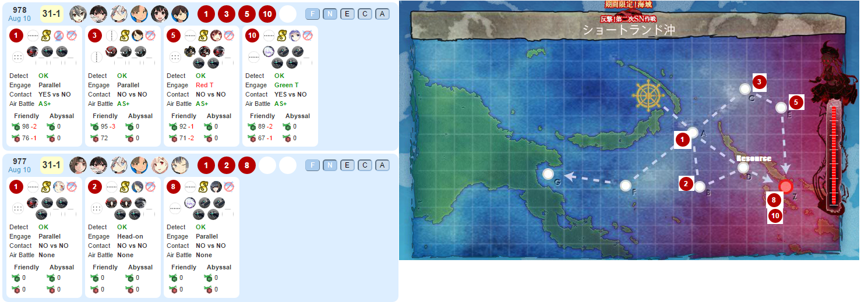The width and height of the screenshot is (868, 302).
Task: Click the MVP ship portrait in sortie 978 node 5 card
Action: pyautogui.click(x=216, y=36)
